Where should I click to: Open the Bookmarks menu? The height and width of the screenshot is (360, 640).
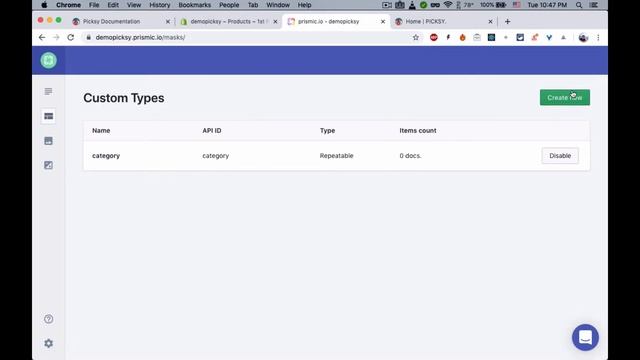click(195, 5)
